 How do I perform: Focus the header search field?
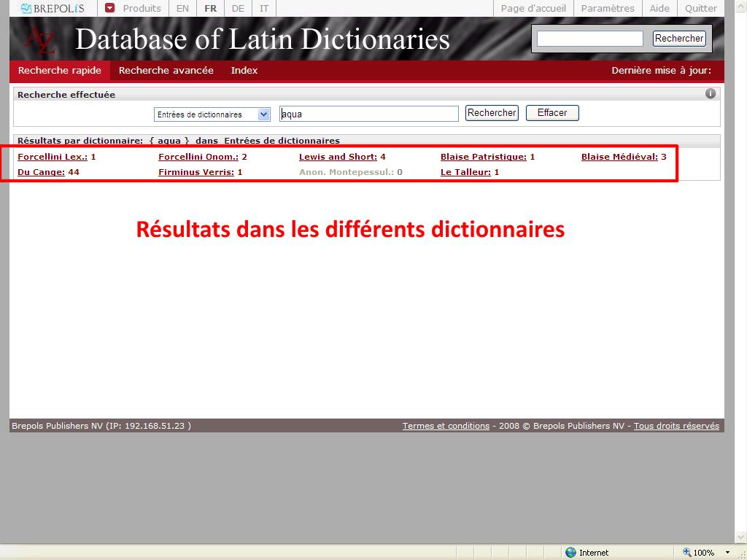[x=589, y=39]
